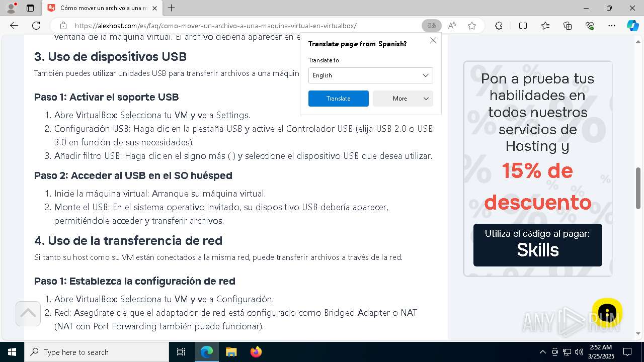Image resolution: width=644 pixels, height=362 pixels.
Task: Refresh the current page
Action: pos(36,26)
